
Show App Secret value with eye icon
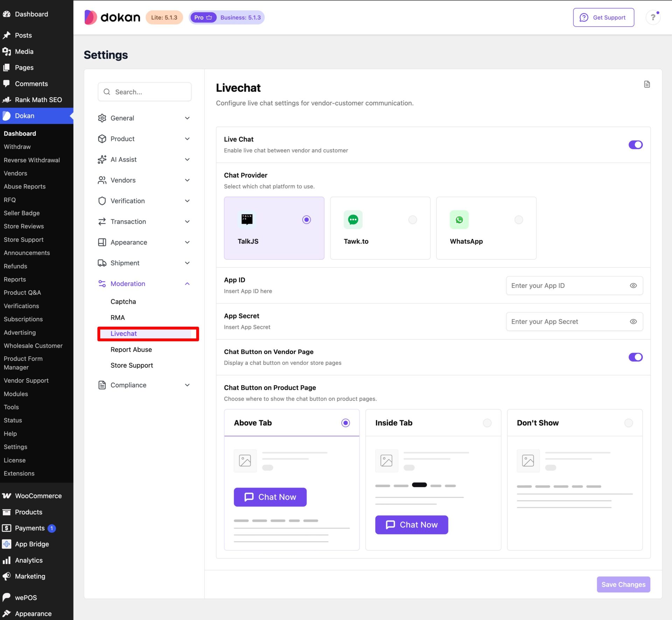(x=633, y=322)
